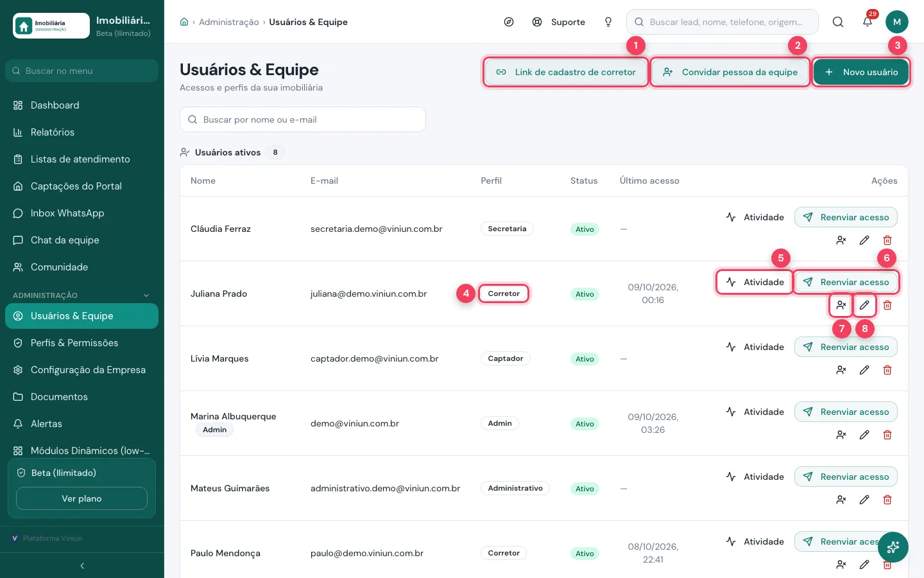Edit Juliana Prado with the pencil icon
This screenshot has height=578, width=924.
pyautogui.click(x=864, y=305)
